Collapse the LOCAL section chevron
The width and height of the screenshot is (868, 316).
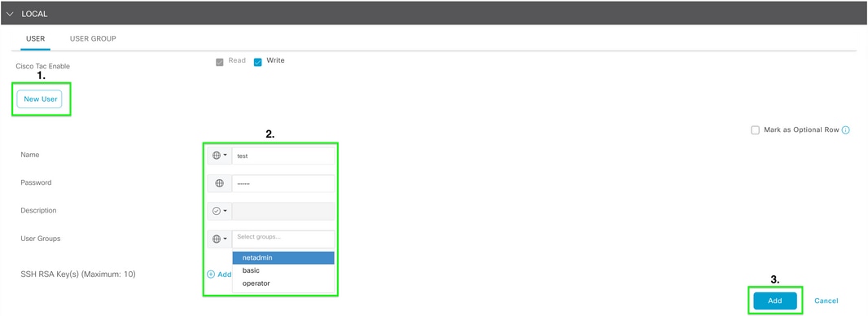pos(10,14)
